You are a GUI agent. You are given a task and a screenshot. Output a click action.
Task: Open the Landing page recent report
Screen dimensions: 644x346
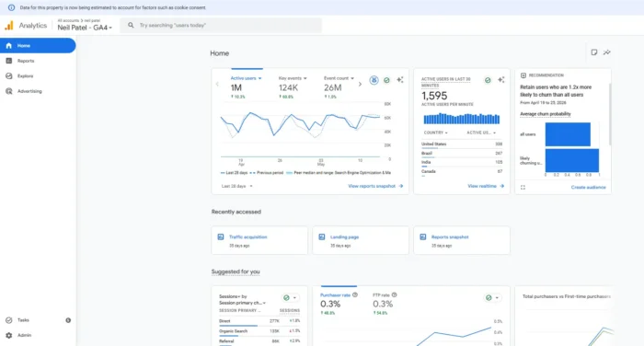tap(361, 240)
